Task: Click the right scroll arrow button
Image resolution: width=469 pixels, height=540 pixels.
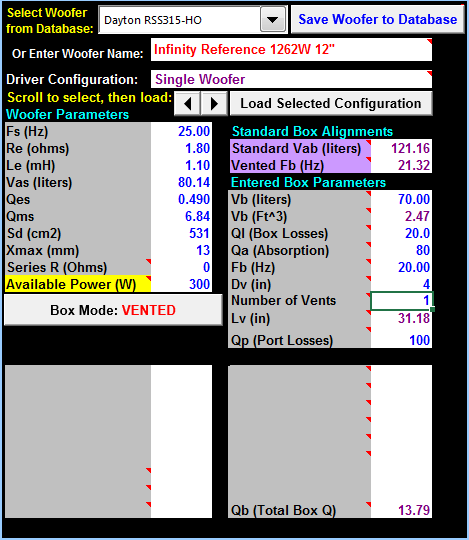Action: (214, 103)
